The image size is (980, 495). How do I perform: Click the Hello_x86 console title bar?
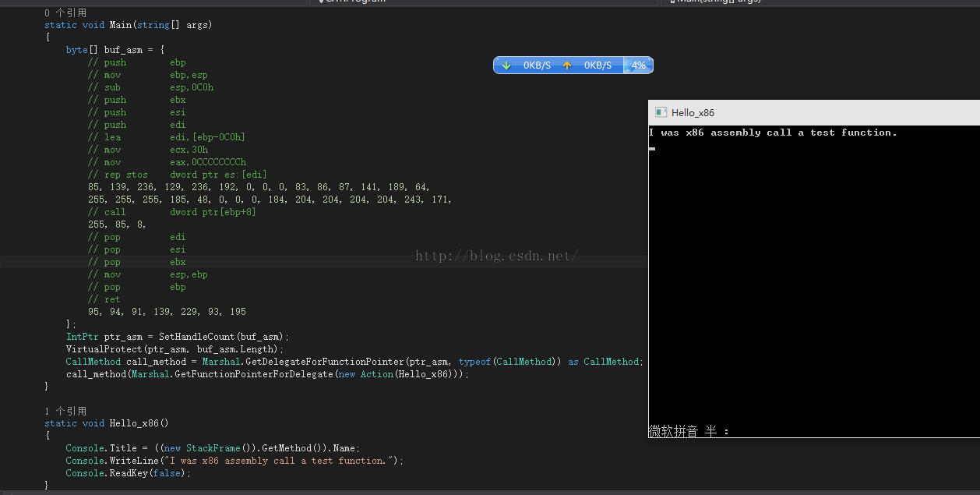tap(814, 112)
